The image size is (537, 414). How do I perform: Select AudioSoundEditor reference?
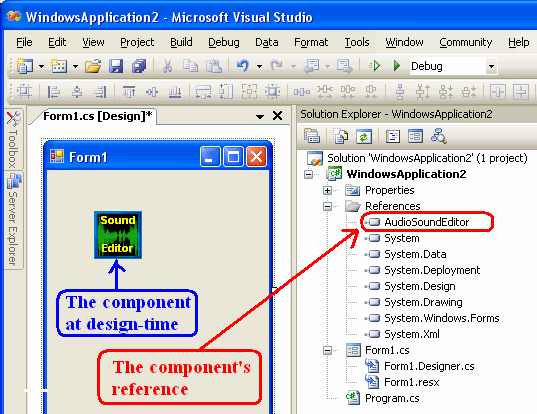(426, 222)
